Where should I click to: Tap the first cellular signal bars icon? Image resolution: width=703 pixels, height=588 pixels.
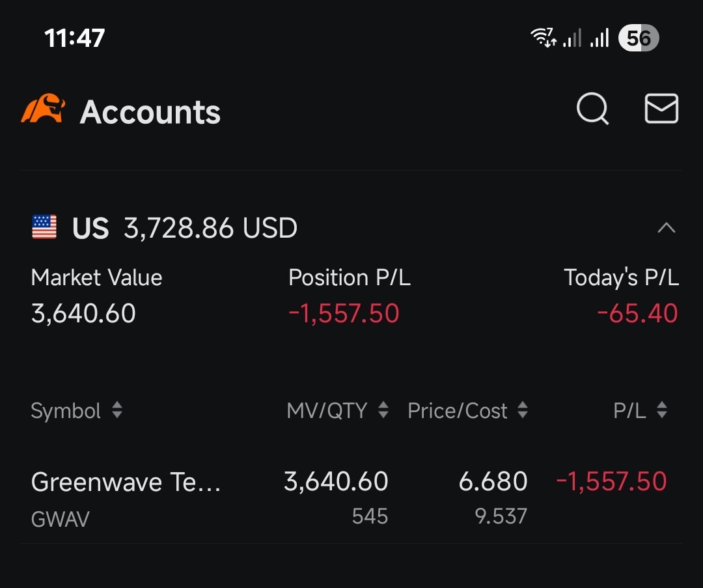(x=572, y=38)
